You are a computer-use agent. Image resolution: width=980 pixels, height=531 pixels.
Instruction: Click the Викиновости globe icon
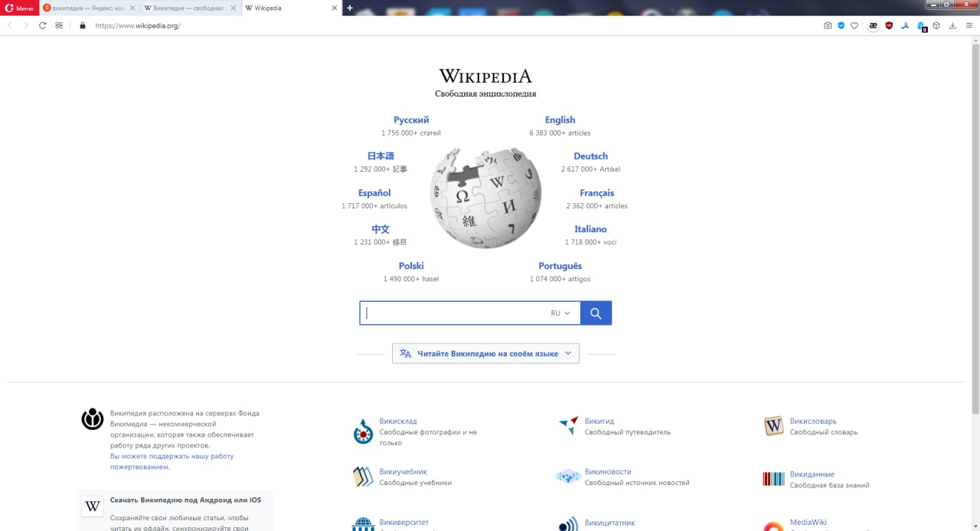568,477
